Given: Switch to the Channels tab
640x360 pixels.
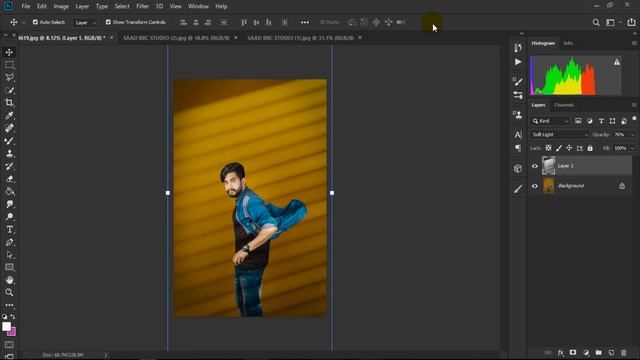Looking at the screenshot, I should (x=564, y=105).
